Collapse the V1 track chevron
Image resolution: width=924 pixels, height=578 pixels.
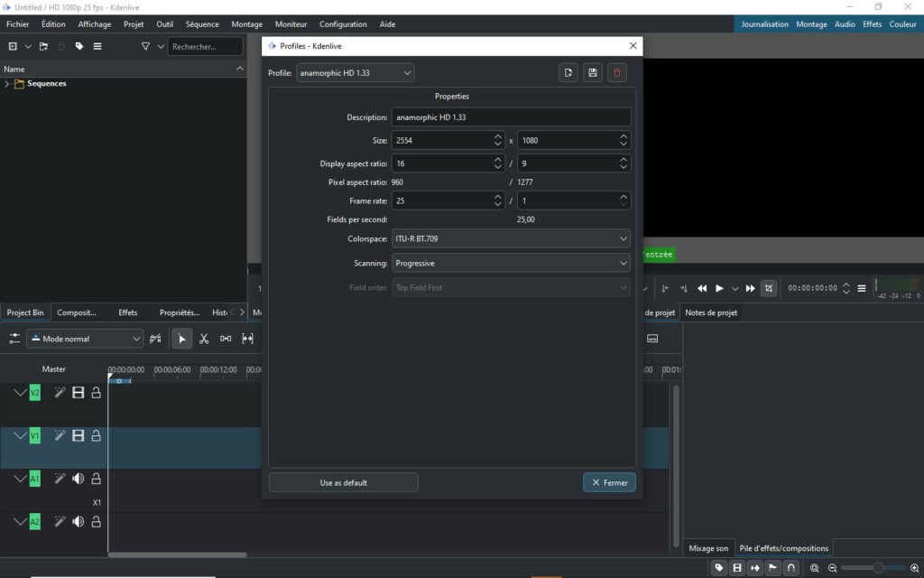pyautogui.click(x=20, y=435)
